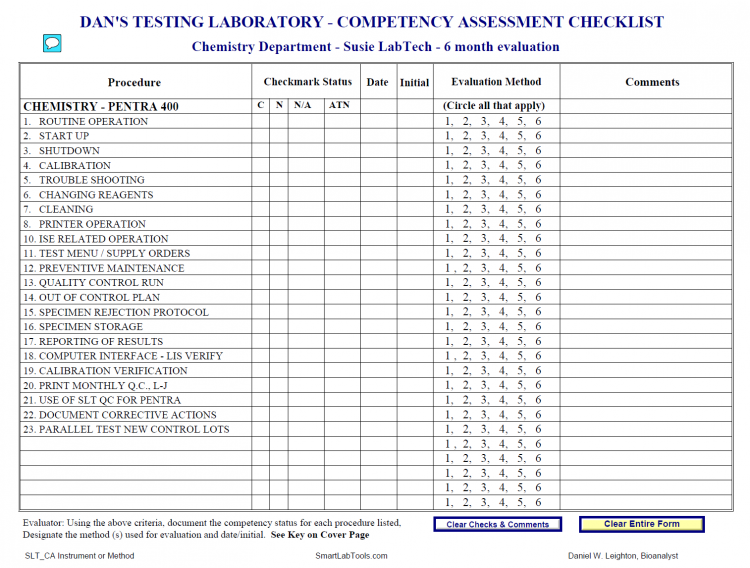Choose evaluation method 3 for Quality Control Run
The image size is (750, 568).
[x=485, y=283]
